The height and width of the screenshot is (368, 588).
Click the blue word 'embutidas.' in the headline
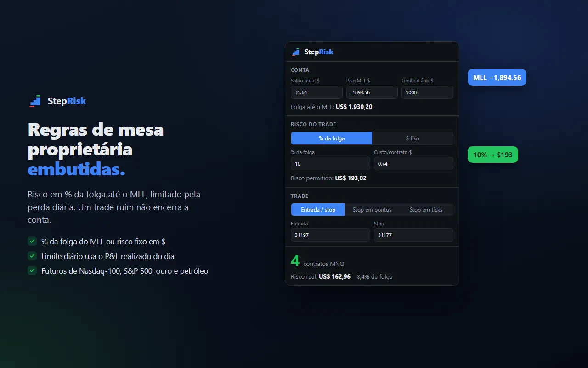click(76, 170)
